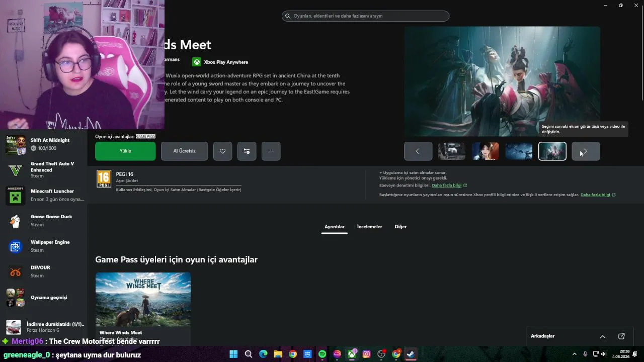Open Oynama geçmişi play history icons
This screenshot has height=362, width=644.
click(16, 298)
